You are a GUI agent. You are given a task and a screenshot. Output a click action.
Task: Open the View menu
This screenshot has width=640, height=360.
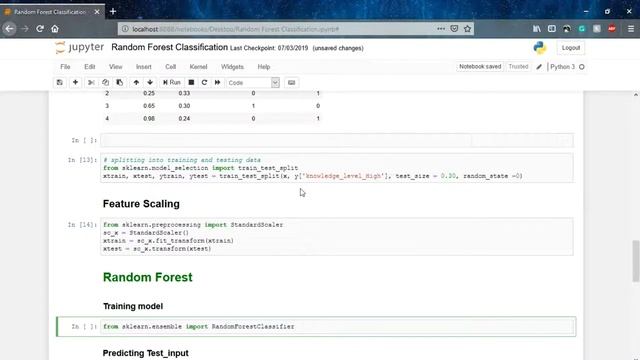coord(116,67)
